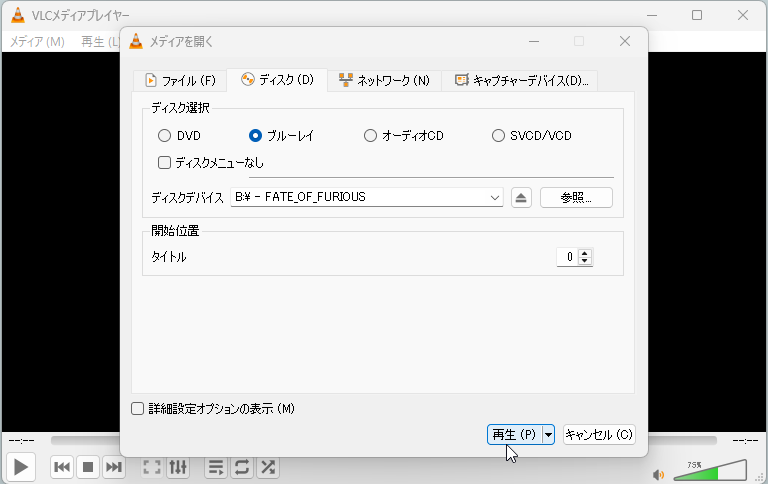Click the playback seek bar
Screen dimensions: 768x484
tap(384, 440)
